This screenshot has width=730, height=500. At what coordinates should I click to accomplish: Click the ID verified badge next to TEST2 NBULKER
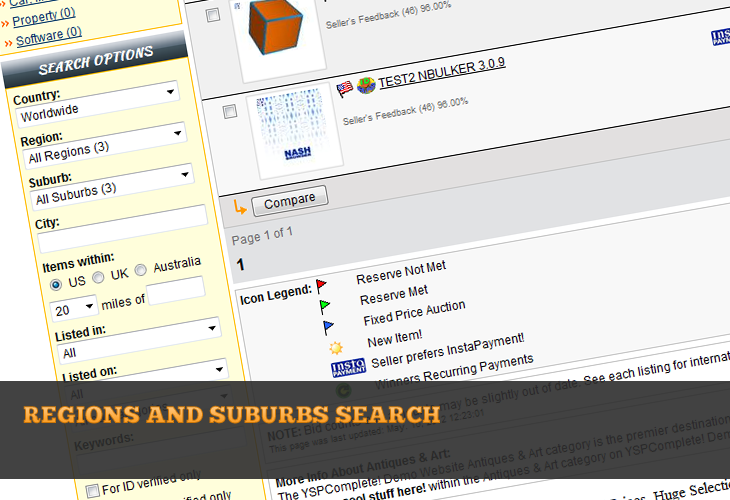[366, 85]
